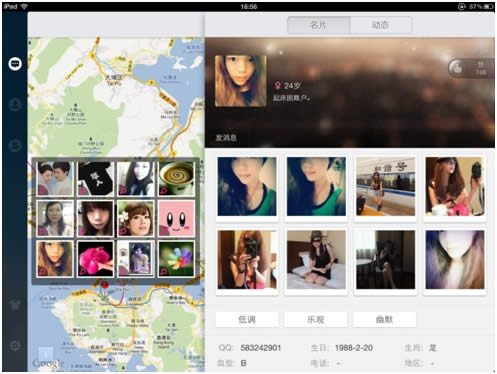497x374 pixels.
Task: Open the black T-shirt thumbnail on map
Action: tap(95, 179)
